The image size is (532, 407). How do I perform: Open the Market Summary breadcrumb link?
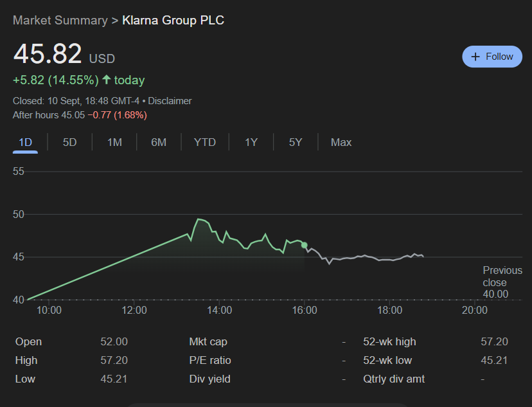[x=60, y=21]
